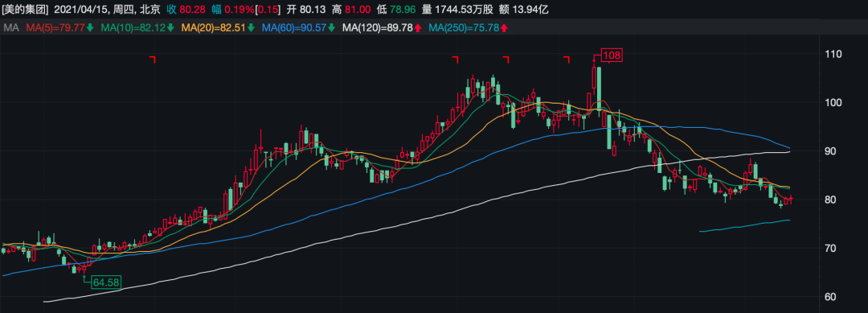This screenshot has height=313, width=868.
Task: Expand the [美的集团] stock name header
Action: click(x=24, y=10)
